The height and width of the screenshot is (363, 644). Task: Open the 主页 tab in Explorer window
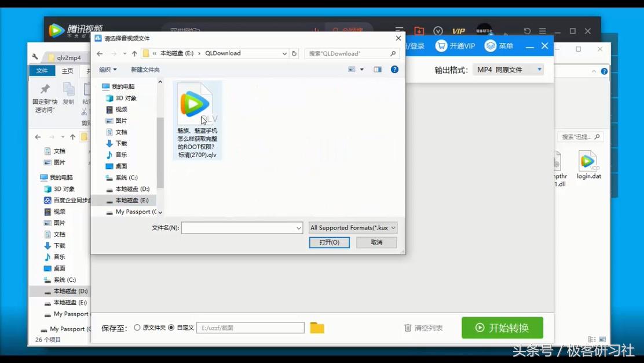click(x=67, y=71)
